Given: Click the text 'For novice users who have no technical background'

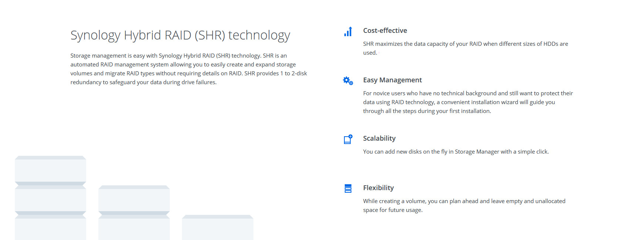Looking at the screenshot, I should tap(468, 102).
